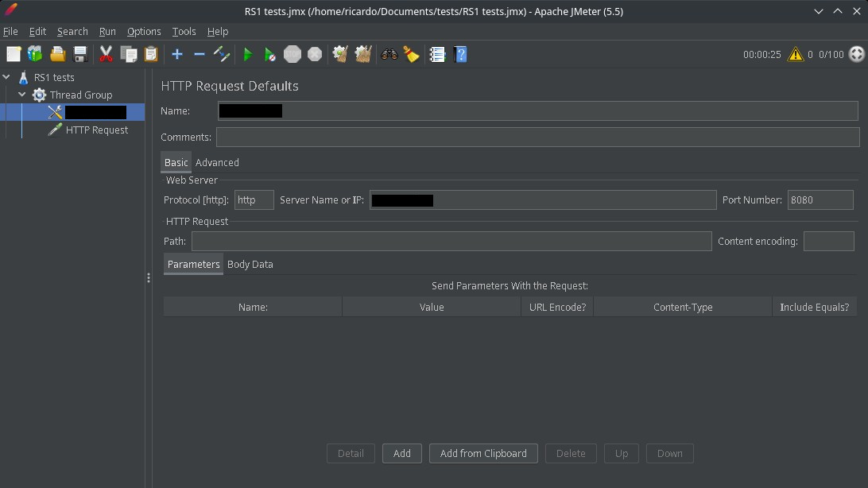
Task: Click the Content encoding field
Action: [829, 242]
